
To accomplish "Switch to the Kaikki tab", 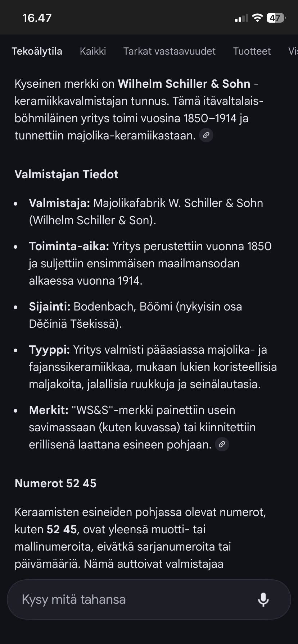I will pyautogui.click(x=93, y=51).
